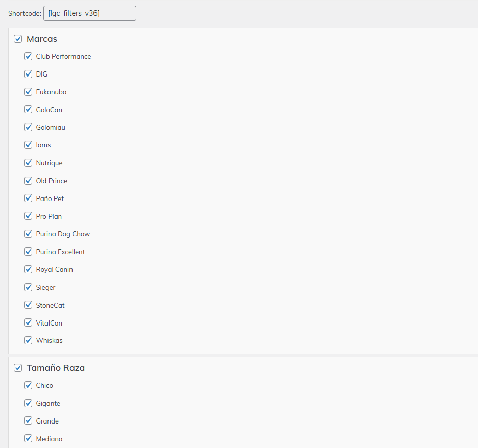This screenshot has height=448, width=478.
Task: Uncheck the Old Prince checkbox
Action: tap(28, 181)
